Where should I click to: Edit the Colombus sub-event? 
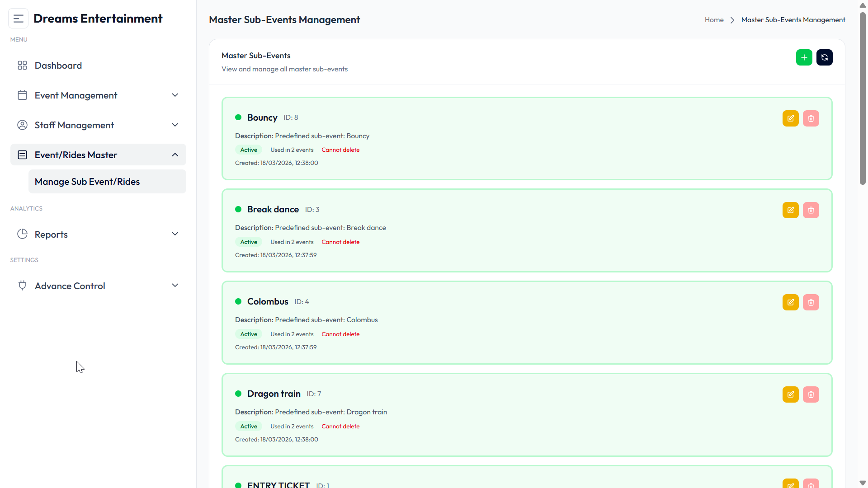[790, 302]
